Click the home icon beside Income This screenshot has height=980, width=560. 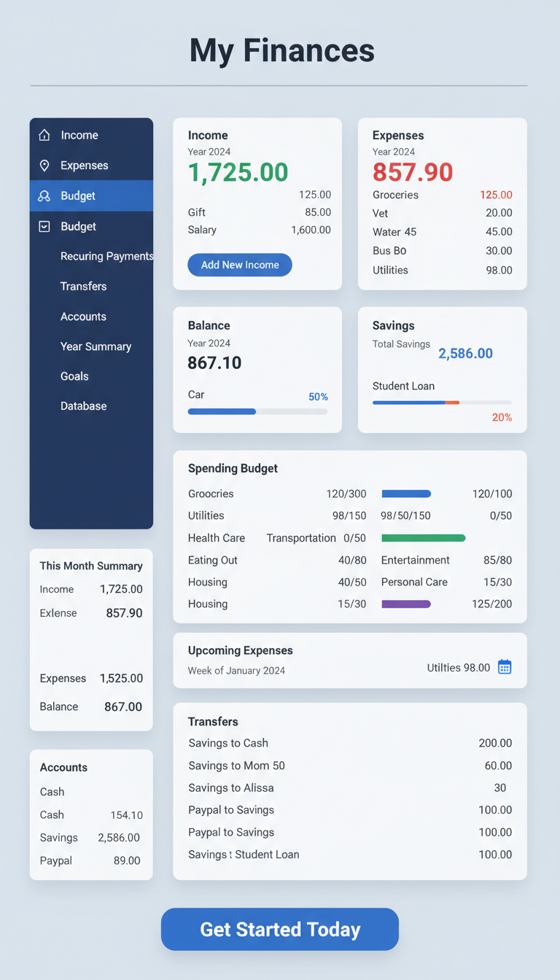pos(44,135)
